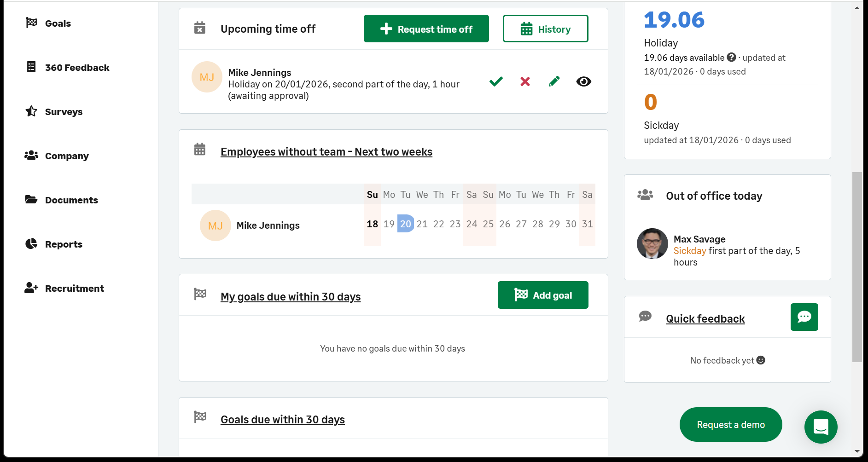Click Max Savage's profile photo

(x=652, y=244)
